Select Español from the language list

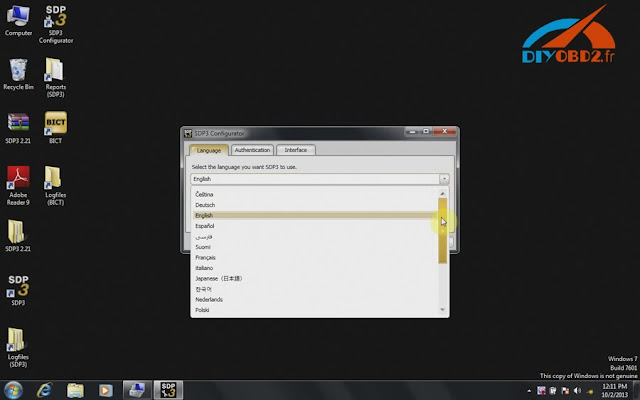point(315,226)
